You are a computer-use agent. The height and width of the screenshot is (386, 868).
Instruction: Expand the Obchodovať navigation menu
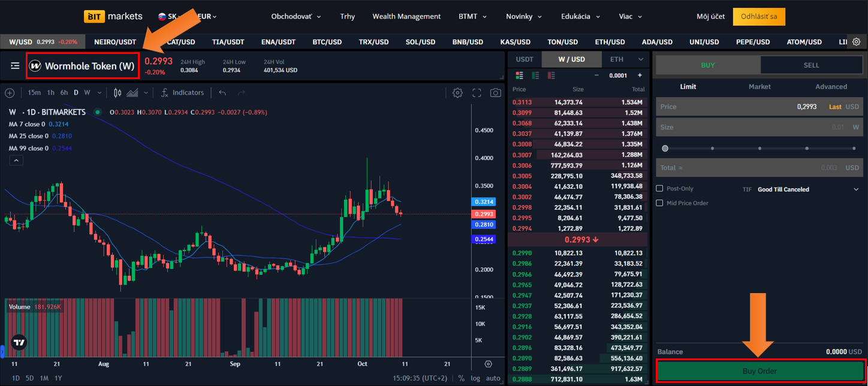coord(296,17)
